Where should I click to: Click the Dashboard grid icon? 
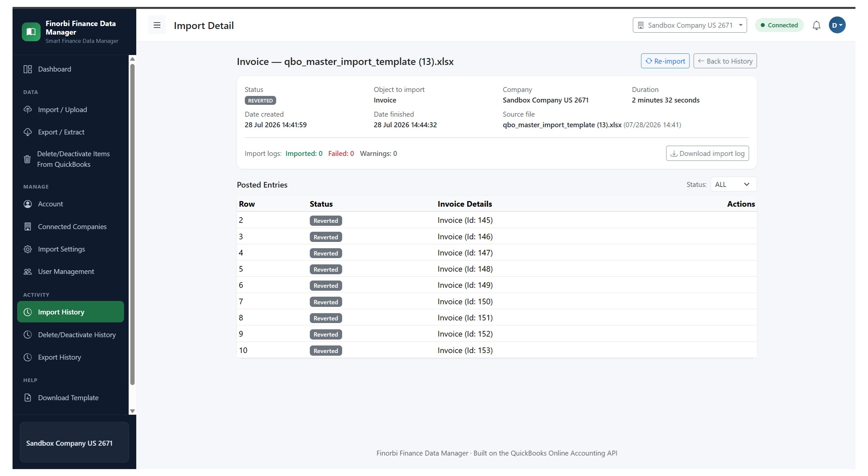tap(28, 69)
